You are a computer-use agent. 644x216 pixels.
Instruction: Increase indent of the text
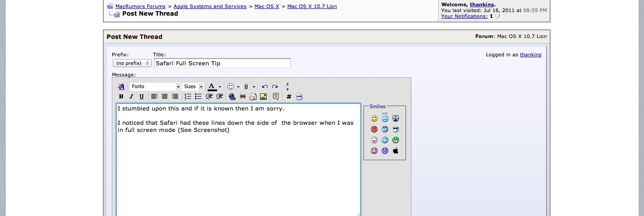tap(219, 97)
